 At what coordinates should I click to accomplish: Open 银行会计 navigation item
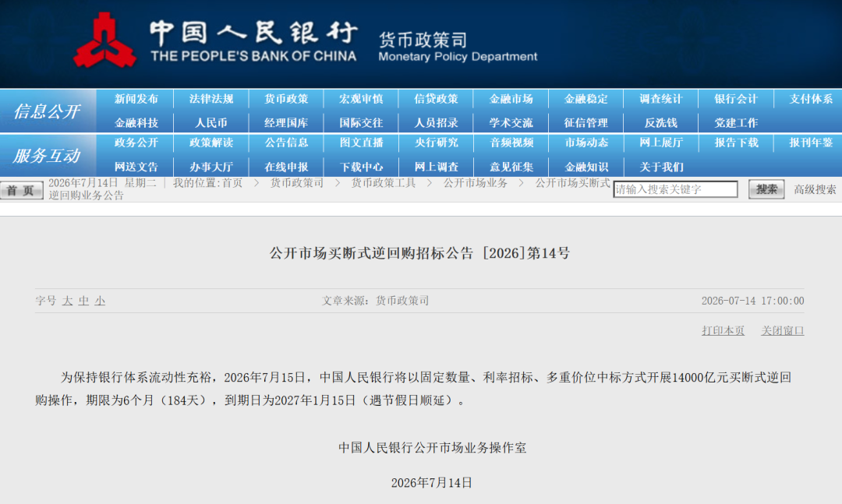[736, 99]
